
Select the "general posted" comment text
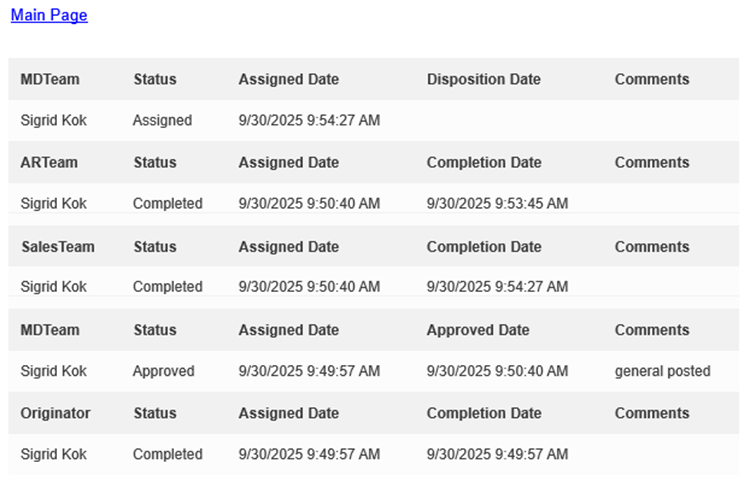662,371
